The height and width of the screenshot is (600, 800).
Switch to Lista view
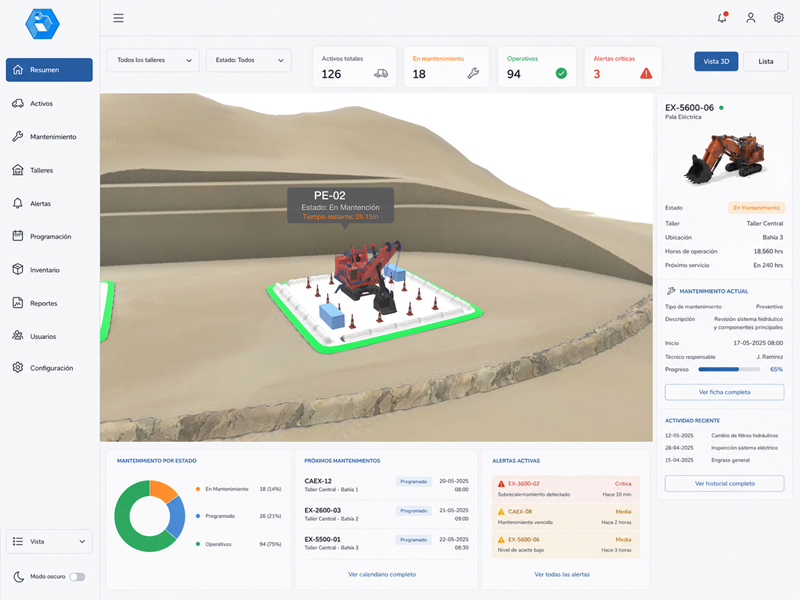[765, 61]
